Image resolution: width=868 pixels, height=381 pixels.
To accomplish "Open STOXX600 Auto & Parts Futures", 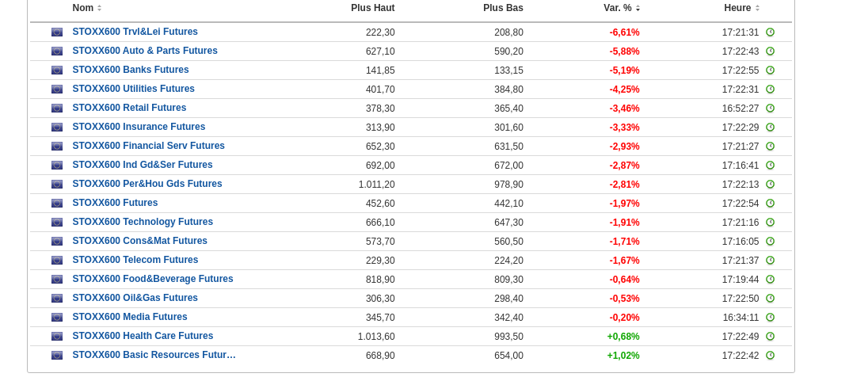I will (145, 51).
